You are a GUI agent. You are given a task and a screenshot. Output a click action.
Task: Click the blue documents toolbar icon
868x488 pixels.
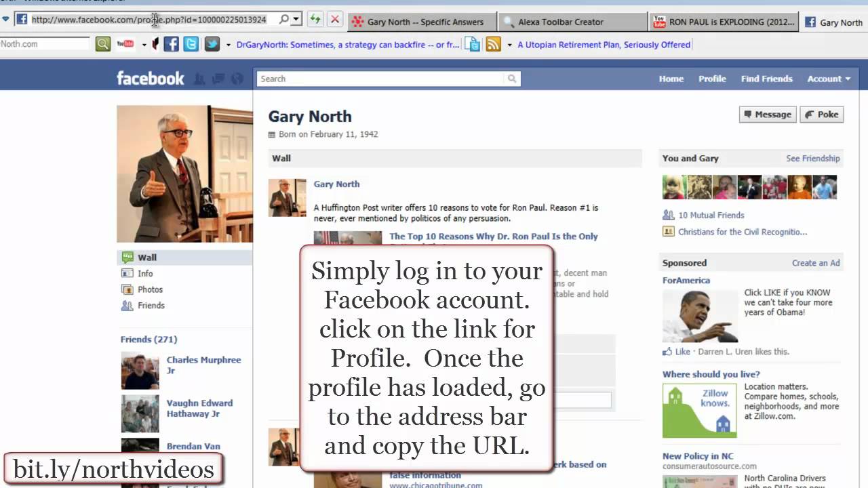473,44
